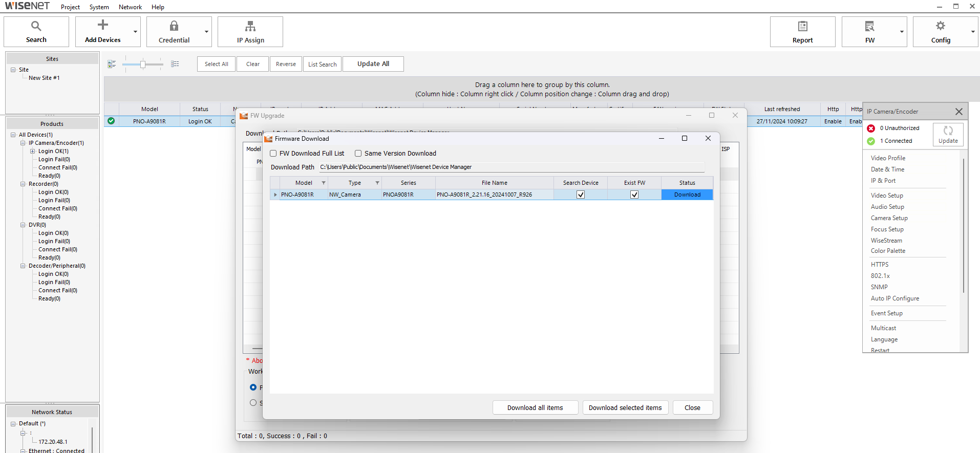Image resolution: width=980 pixels, height=453 pixels.
Task: Open WiseStream in side panel
Action: coord(886,241)
